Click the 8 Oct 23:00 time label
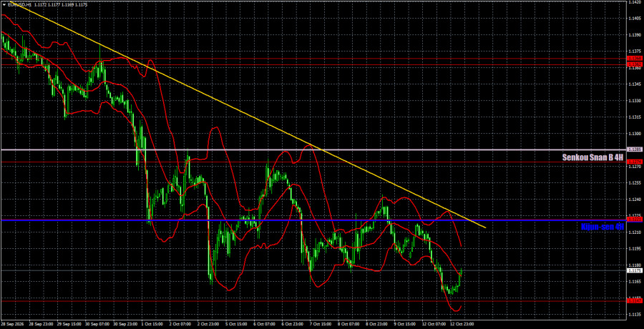Viewport: 644px width, 329px height. (x=375, y=324)
